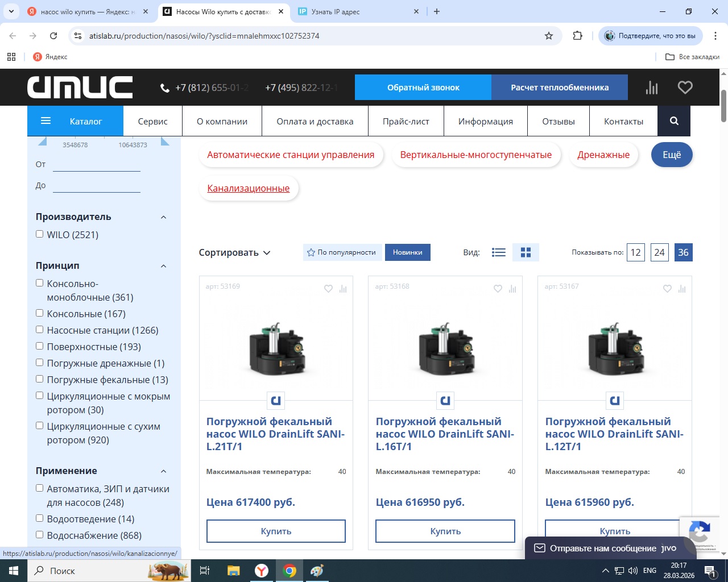Image resolution: width=728 pixels, height=582 pixels.
Task: Add SANI-L.21T/1 pump to comparison
Action: [343, 289]
